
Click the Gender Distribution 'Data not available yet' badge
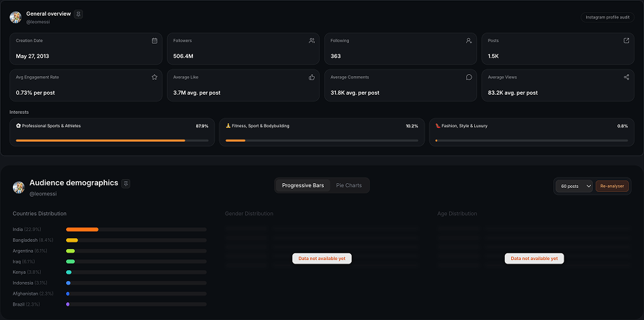click(322, 259)
